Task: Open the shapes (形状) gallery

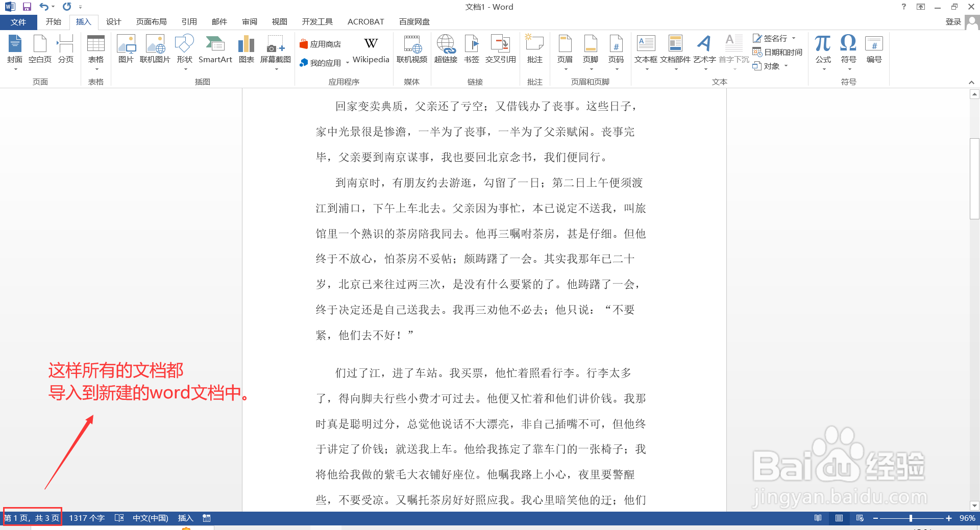Action: tap(184, 51)
